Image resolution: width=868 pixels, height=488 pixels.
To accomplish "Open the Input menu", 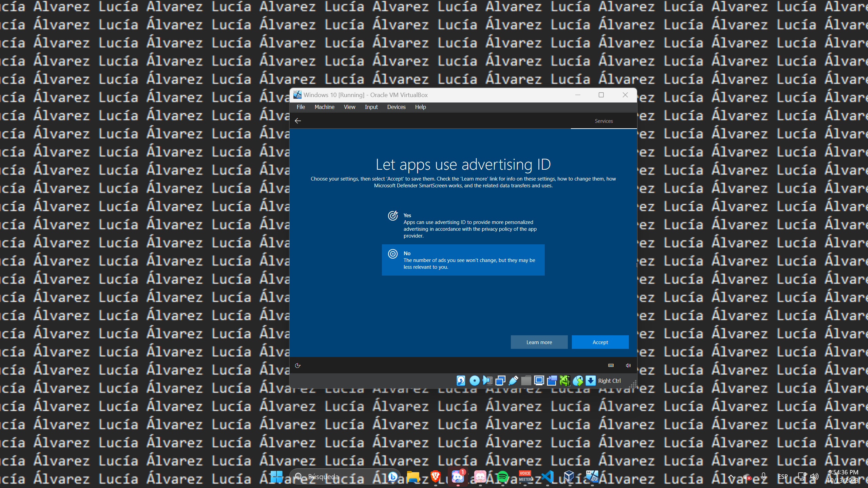I will tap(371, 107).
